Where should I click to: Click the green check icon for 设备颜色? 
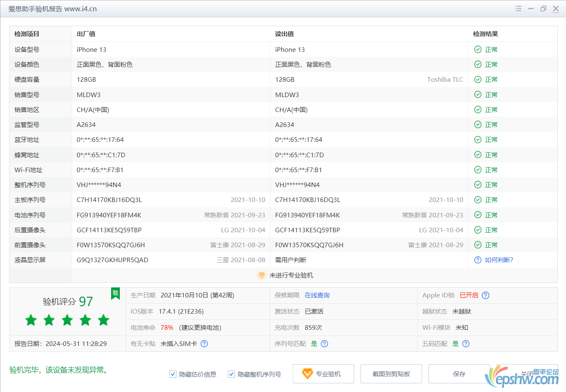478,64
